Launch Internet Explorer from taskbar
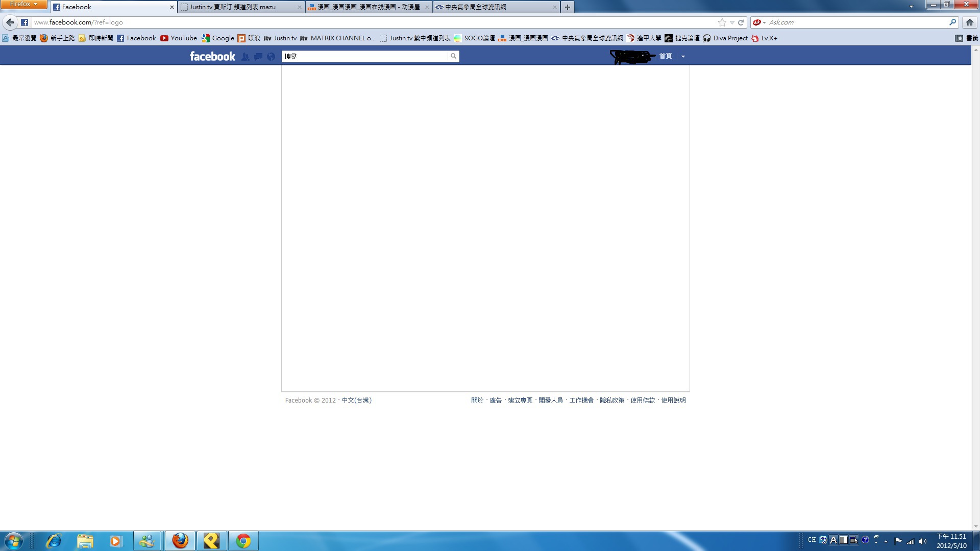Screen dimensions: 980x551 coord(54,541)
